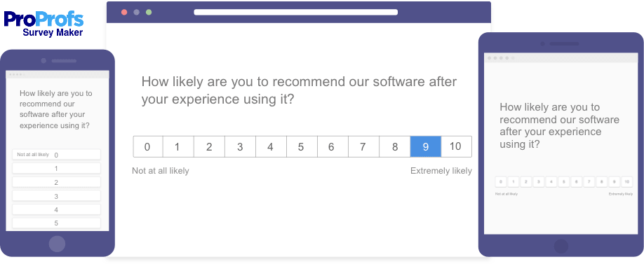Click the white address bar in browser mockup

pyautogui.click(x=296, y=13)
